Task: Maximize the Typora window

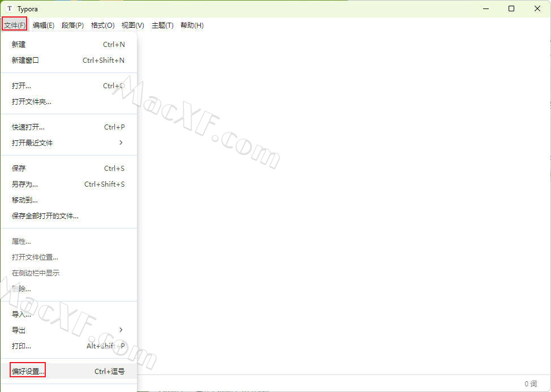Action: tap(511, 8)
